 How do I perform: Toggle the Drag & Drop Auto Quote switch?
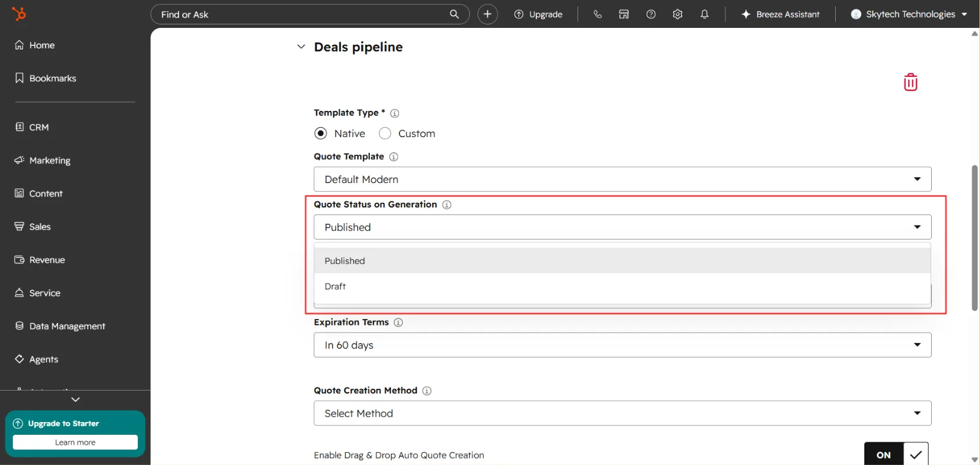click(896, 454)
